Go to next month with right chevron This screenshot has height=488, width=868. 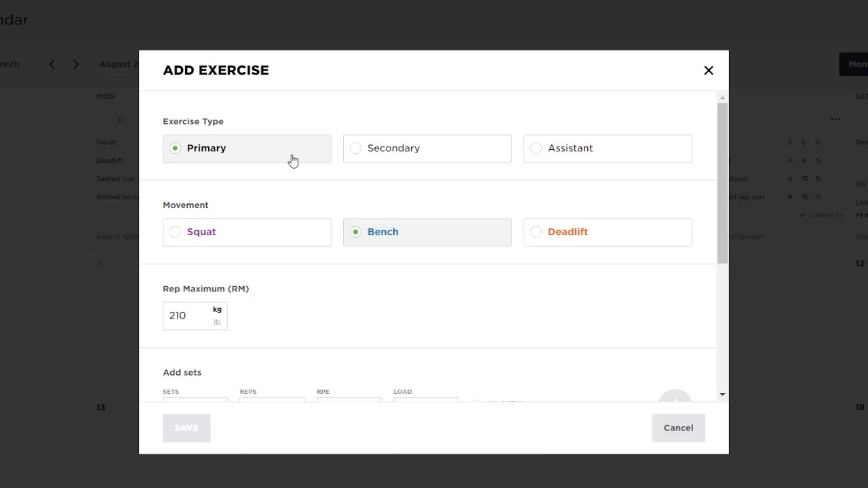click(x=76, y=64)
